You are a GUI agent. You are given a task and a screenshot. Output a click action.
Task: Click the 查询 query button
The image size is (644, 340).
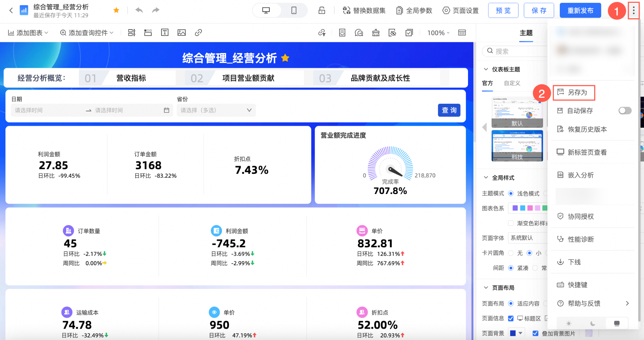point(449,110)
